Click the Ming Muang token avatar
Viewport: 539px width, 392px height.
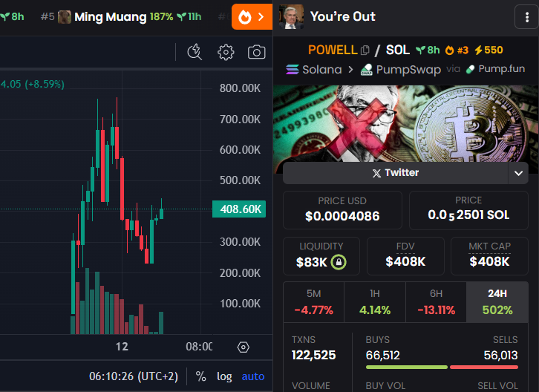coord(65,17)
